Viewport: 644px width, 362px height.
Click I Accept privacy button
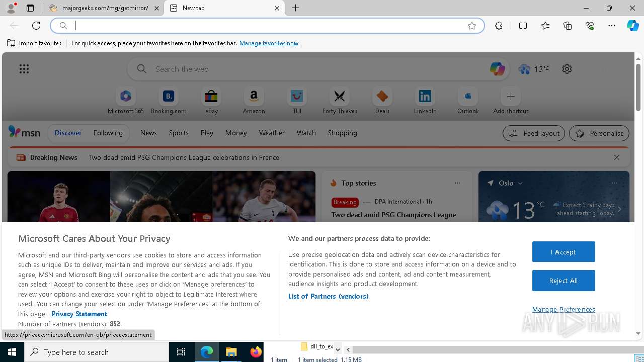pos(563,252)
